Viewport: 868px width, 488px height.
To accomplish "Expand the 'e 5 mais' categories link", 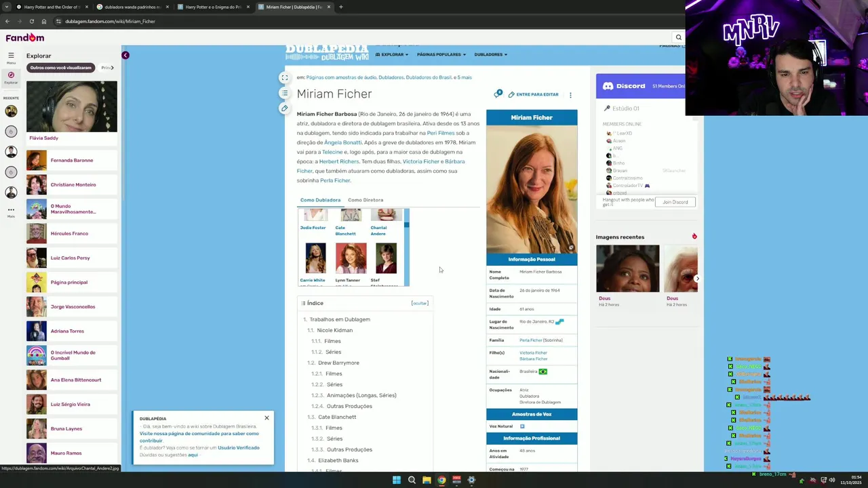I will coord(462,77).
